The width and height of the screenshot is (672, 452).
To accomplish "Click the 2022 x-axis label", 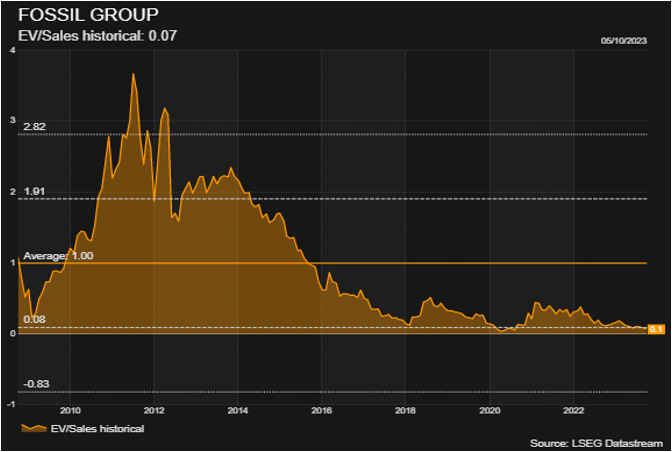I will 573,410.
